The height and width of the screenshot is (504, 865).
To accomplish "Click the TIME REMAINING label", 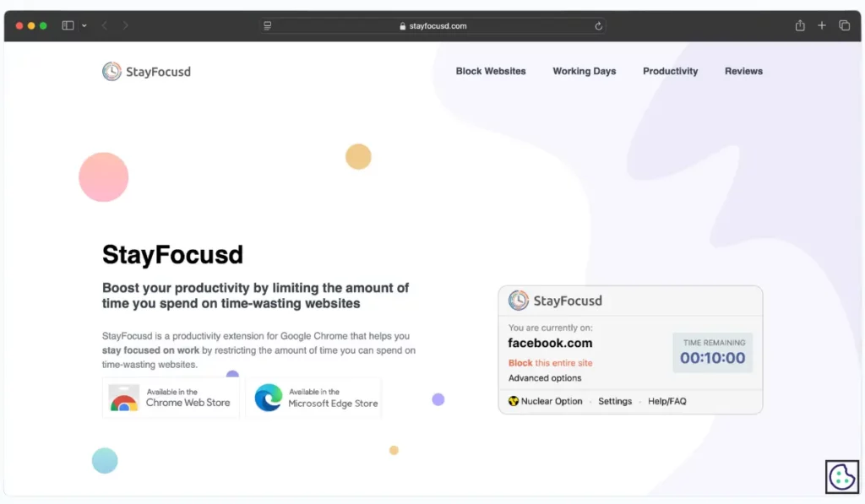I will coord(714,343).
